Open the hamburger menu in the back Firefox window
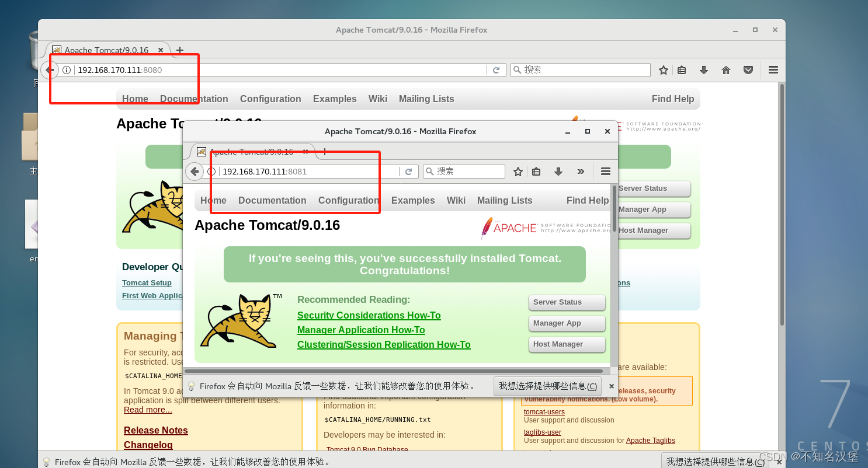 [773, 70]
